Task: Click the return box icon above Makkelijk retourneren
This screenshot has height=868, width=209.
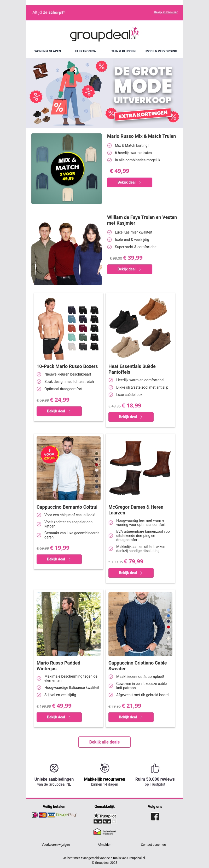Action: 105,768
